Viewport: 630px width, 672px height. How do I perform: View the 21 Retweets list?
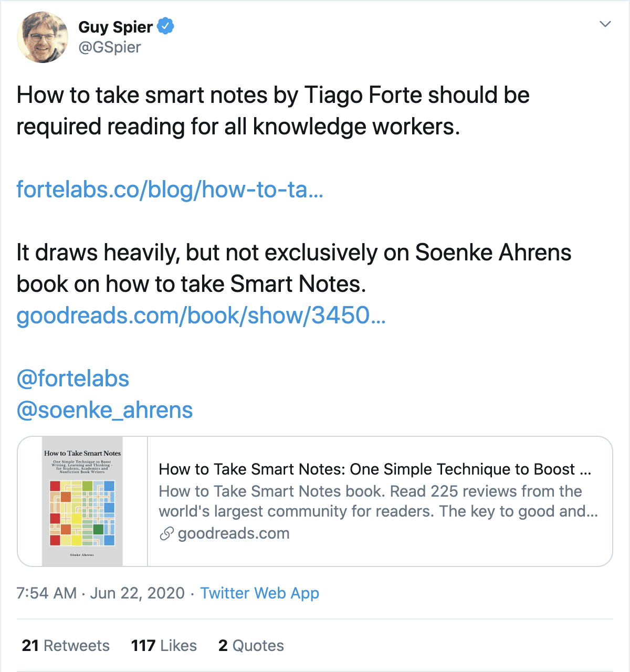pyautogui.click(x=66, y=646)
